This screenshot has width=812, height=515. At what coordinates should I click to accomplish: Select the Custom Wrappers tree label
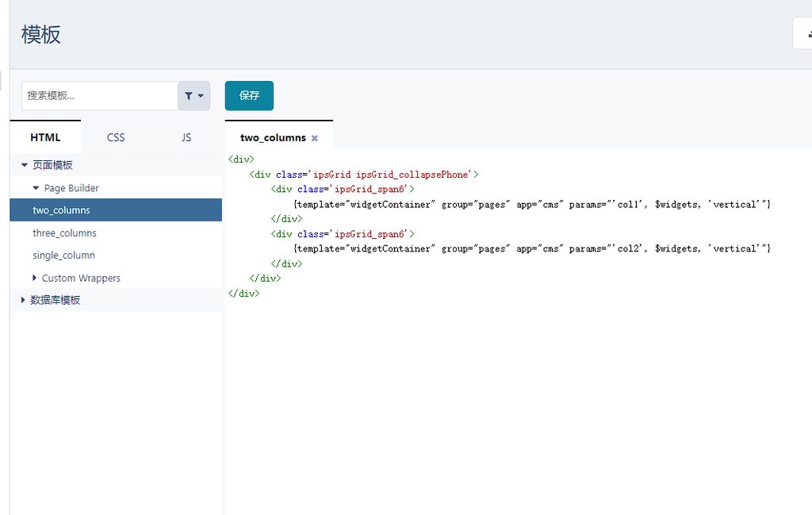(x=82, y=279)
